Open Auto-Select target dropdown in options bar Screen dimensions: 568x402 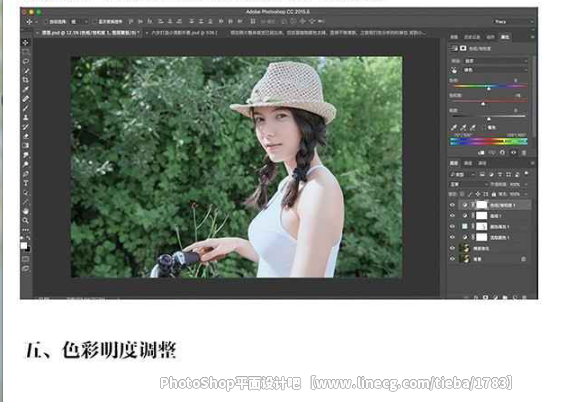pyautogui.click(x=79, y=22)
